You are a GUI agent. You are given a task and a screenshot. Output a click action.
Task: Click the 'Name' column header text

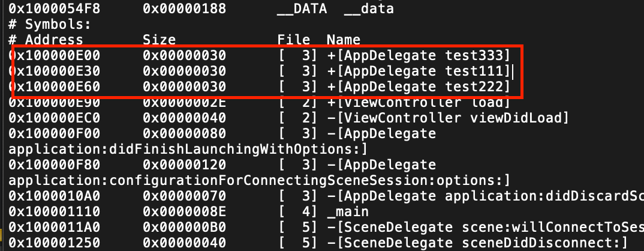[344, 40]
